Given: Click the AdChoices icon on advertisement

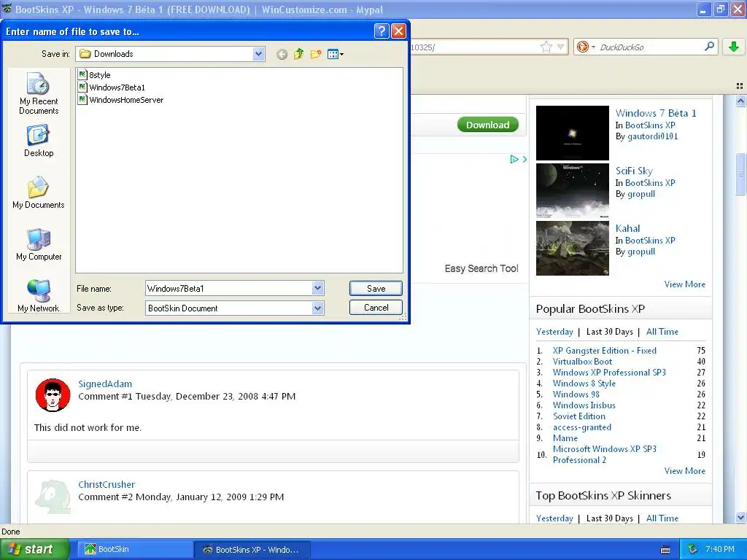Looking at the screenshot, I should pyautogui.click(x=514, y=159).
